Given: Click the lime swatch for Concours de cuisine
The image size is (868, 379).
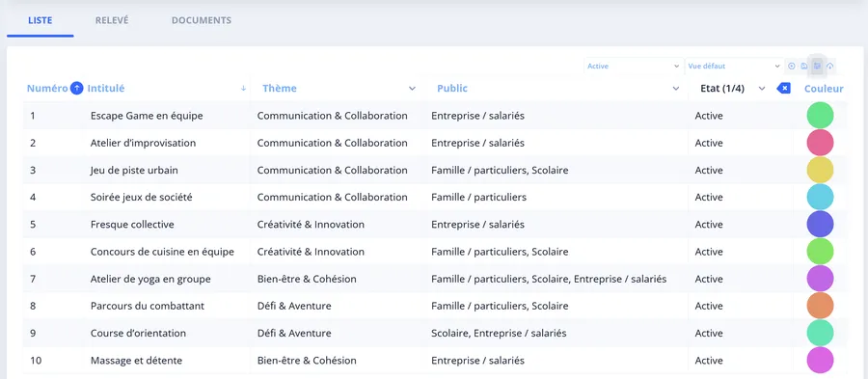Looking at the screenshot, I should (820, 251).
